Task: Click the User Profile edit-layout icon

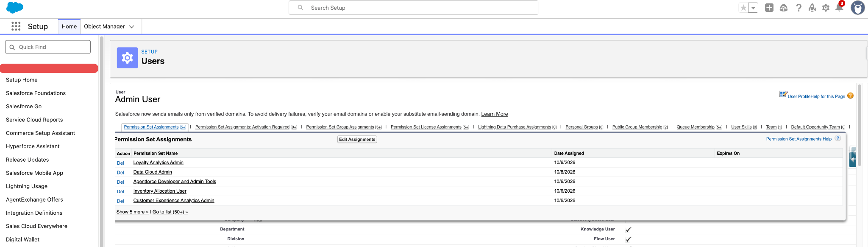Action: (x=783, y=94)
